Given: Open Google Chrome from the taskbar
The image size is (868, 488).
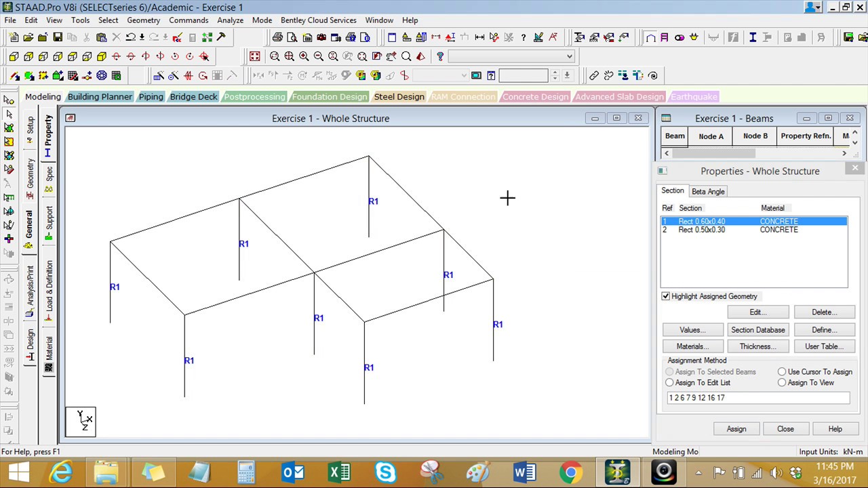Looking at the screenshot, I should [571, 472].
